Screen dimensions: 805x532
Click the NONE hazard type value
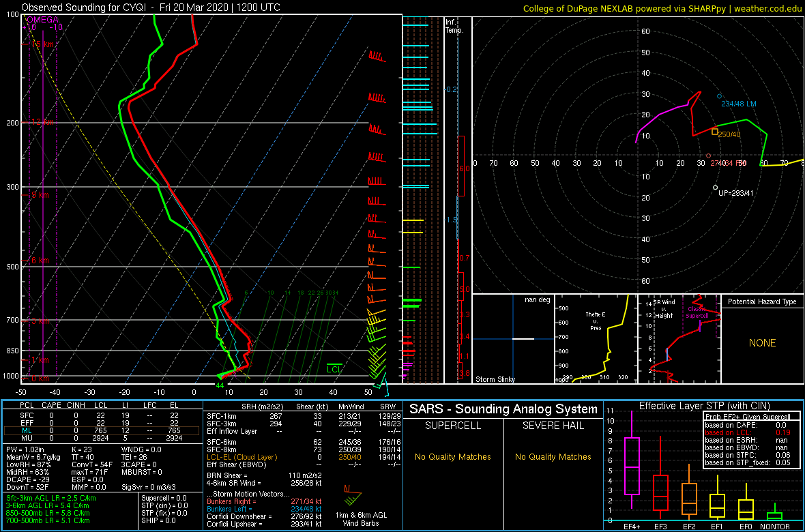coord(763,343)
